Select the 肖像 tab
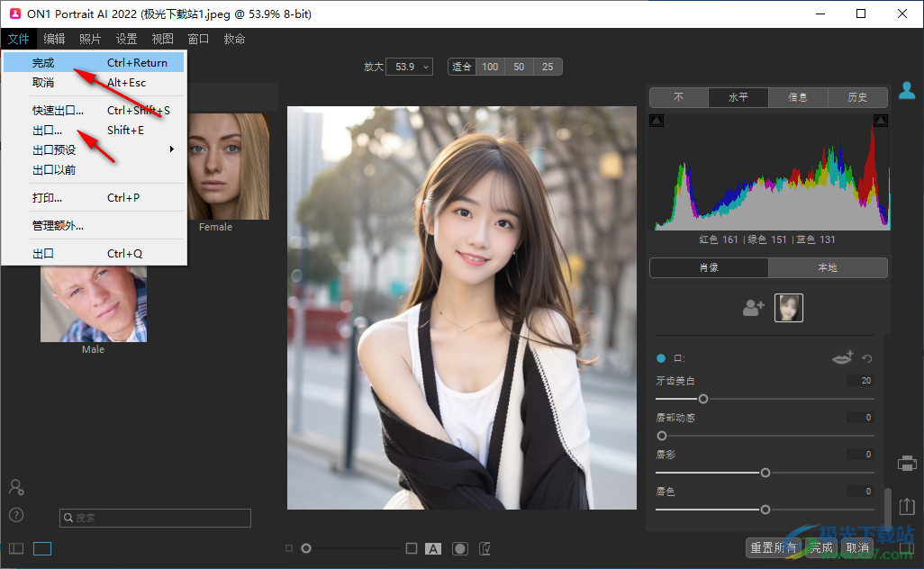The height and width of the screenshot is (569, 924). (709, 267)
